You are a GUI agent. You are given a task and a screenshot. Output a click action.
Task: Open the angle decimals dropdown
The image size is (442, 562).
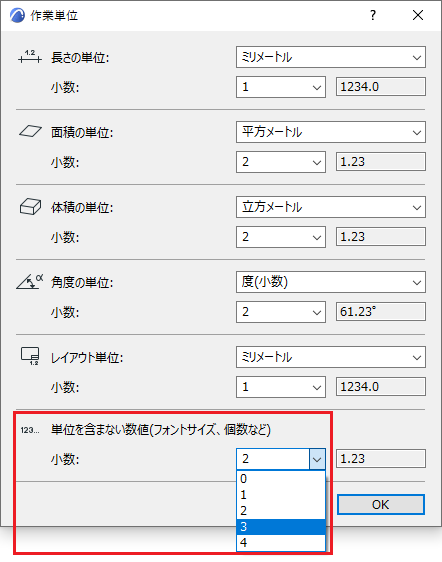[x=281, y=311]
